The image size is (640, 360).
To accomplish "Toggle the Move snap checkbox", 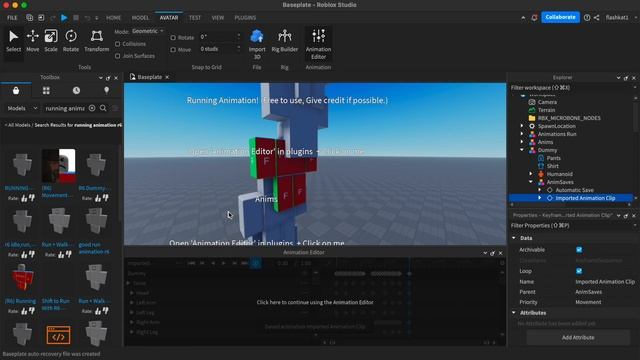I will pos(173,49).
